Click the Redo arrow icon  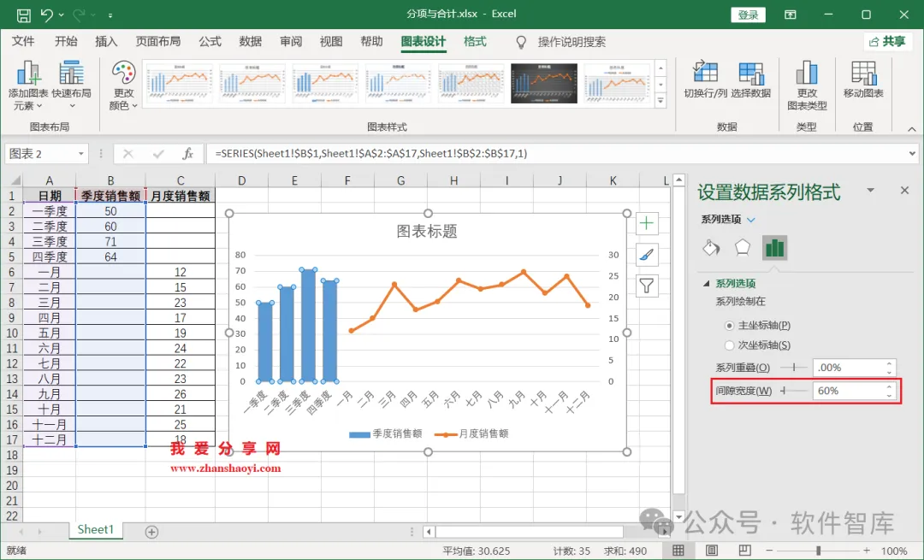(x=79, y=15)
